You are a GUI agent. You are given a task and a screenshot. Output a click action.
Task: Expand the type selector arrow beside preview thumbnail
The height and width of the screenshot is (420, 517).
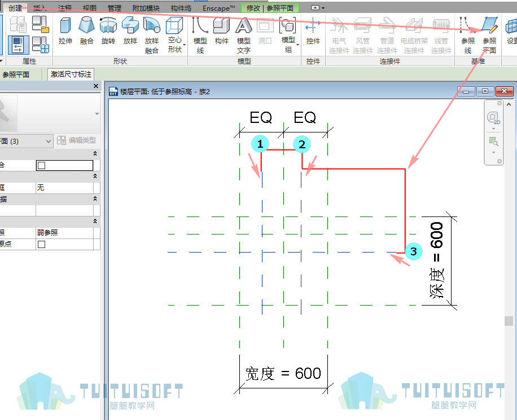[97, 114]
